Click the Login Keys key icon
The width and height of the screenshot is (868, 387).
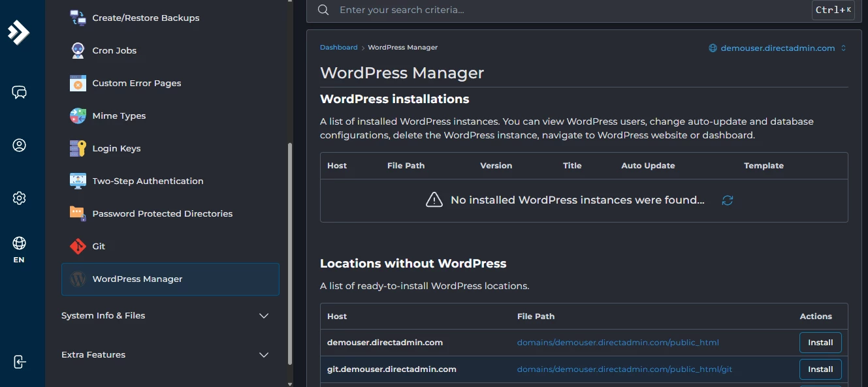(77, 148)
